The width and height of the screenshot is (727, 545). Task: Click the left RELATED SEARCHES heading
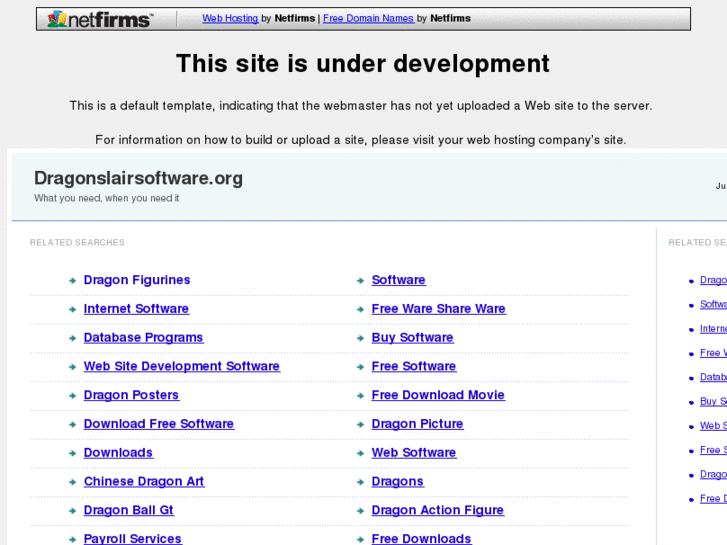tap(77, 243)
